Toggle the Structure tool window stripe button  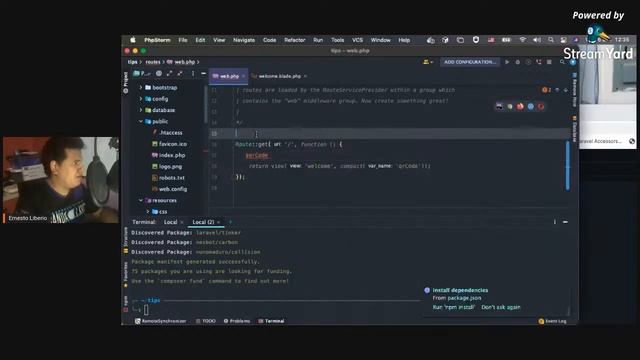pyautogui.click(x=125, y=240)
